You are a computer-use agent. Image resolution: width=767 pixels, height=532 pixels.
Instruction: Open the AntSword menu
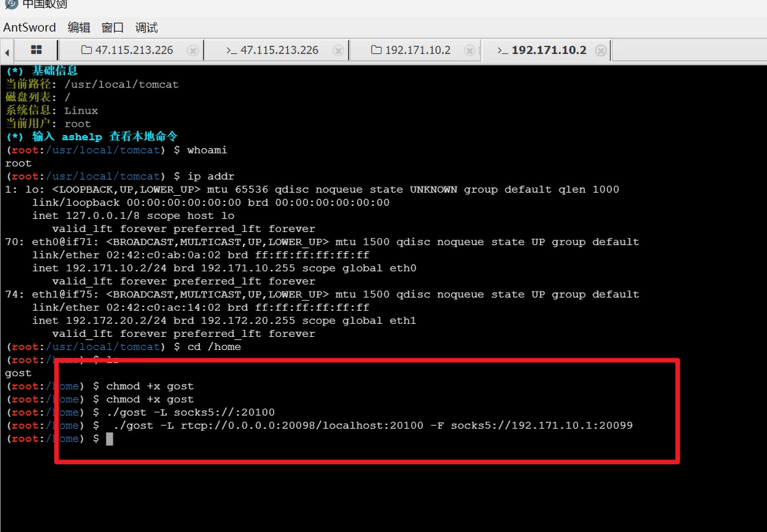(29, 28)
